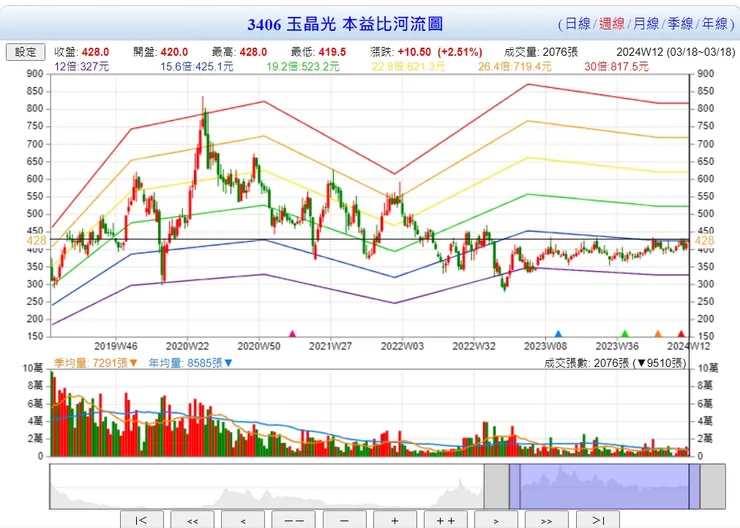Jump to first data with |< button
The width and height of the screenshot is (740, 528).
point(142,520)
